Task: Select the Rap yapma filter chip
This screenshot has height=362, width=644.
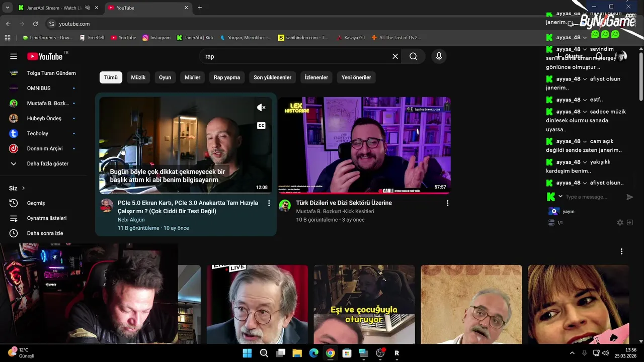Action: [x=227, y=77]
